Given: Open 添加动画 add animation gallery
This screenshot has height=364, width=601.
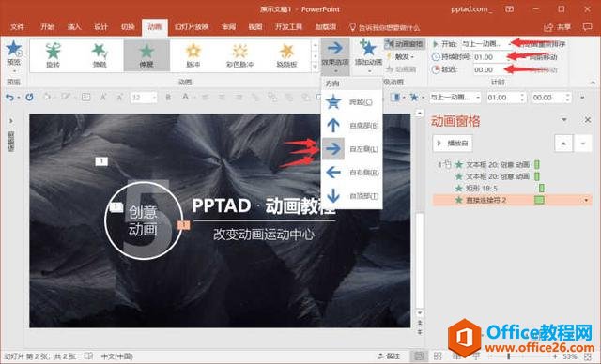Looking at the screenshot, I should [x=368, y=56].
